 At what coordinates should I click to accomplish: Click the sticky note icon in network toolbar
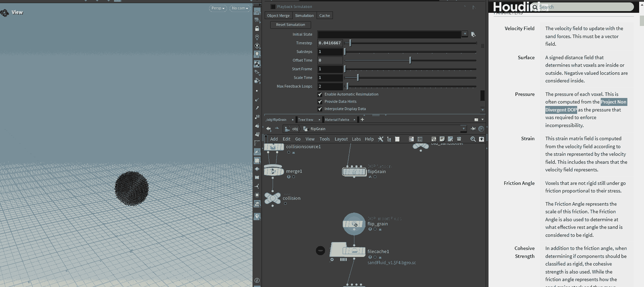coord(442,139)
